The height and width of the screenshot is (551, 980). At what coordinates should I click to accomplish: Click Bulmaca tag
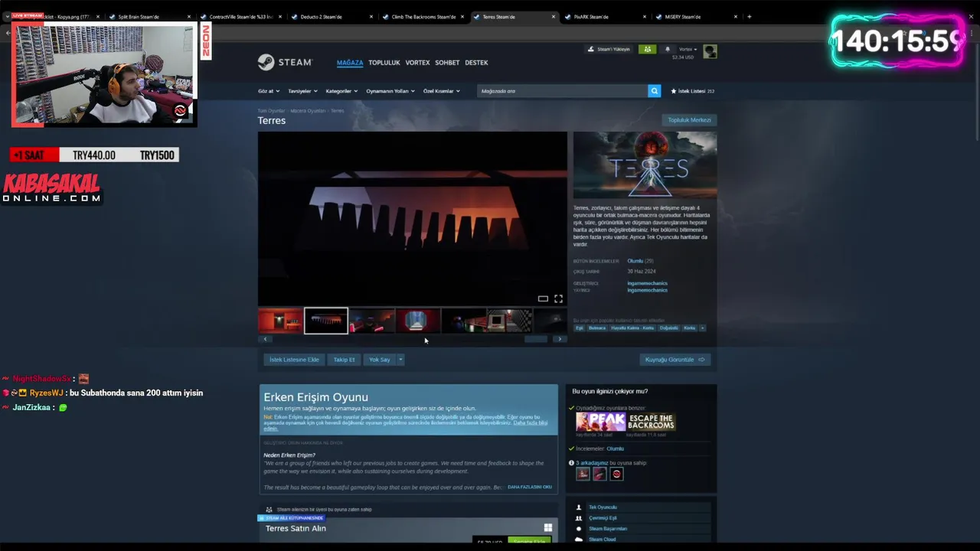pos(596,328)
